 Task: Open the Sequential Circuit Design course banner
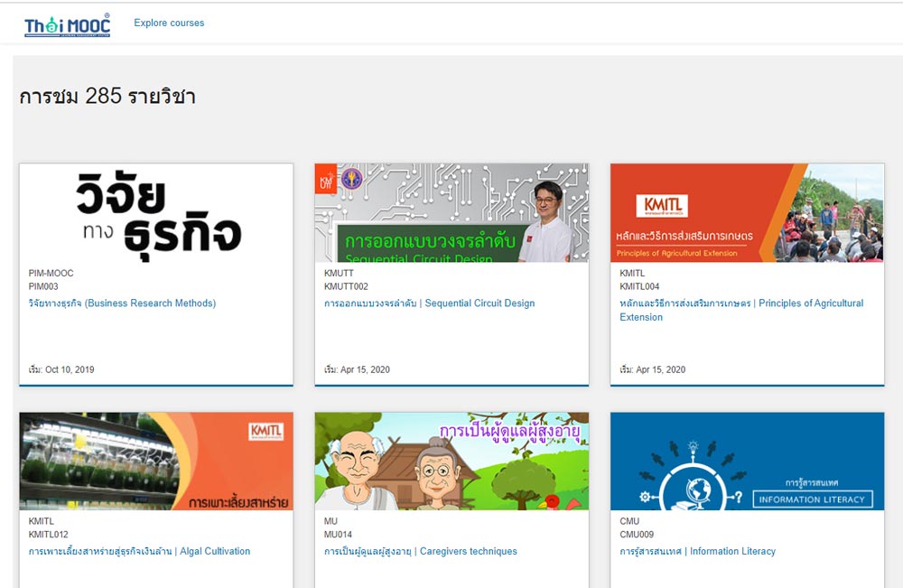(x=451, y=213)
